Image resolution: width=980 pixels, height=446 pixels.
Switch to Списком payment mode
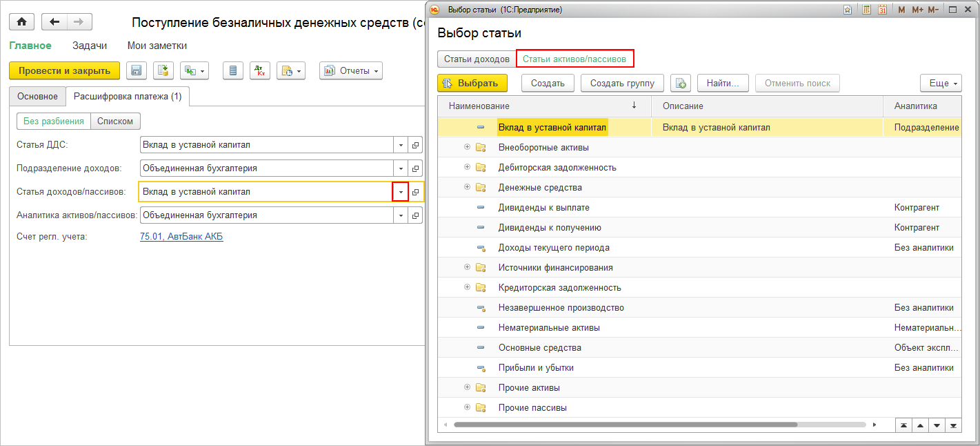[115, 122]
